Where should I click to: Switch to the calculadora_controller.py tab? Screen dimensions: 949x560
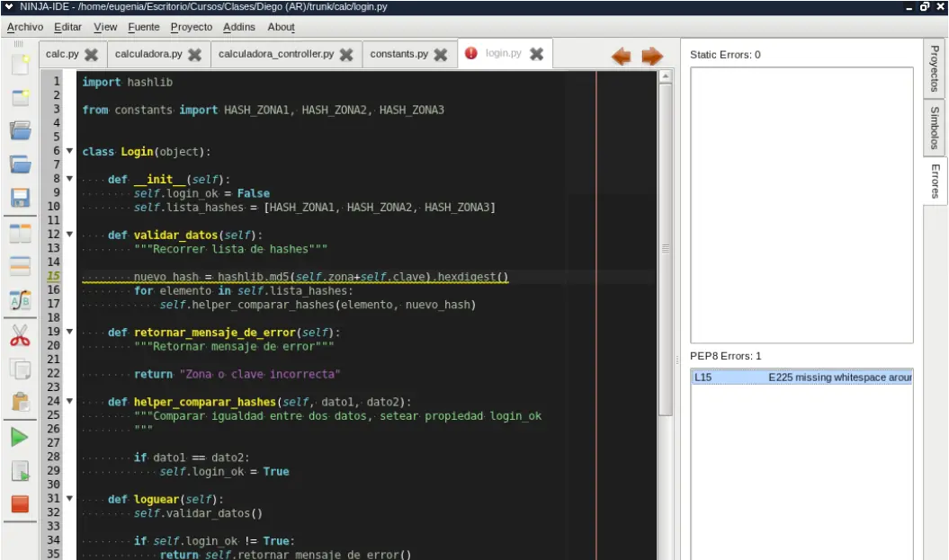pyautogui.click(x=276, y=54)
